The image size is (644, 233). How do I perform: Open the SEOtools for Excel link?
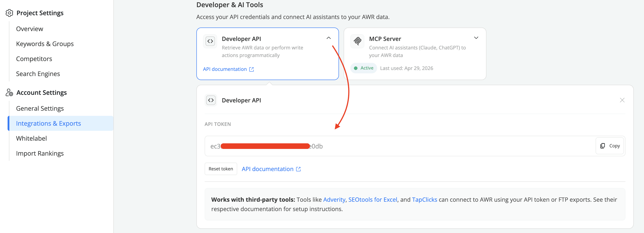pyautogui.click(x=372, y=200)
